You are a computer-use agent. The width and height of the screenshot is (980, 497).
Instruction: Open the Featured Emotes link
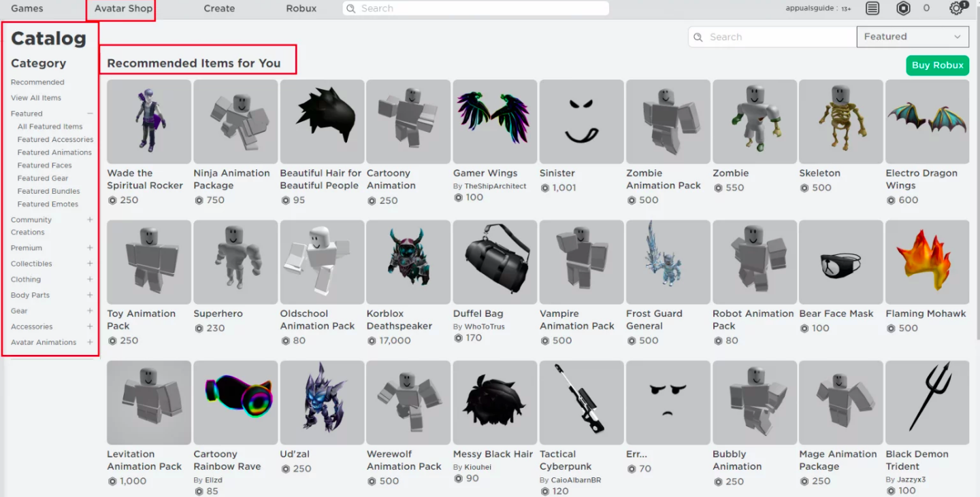click(48, 204)
